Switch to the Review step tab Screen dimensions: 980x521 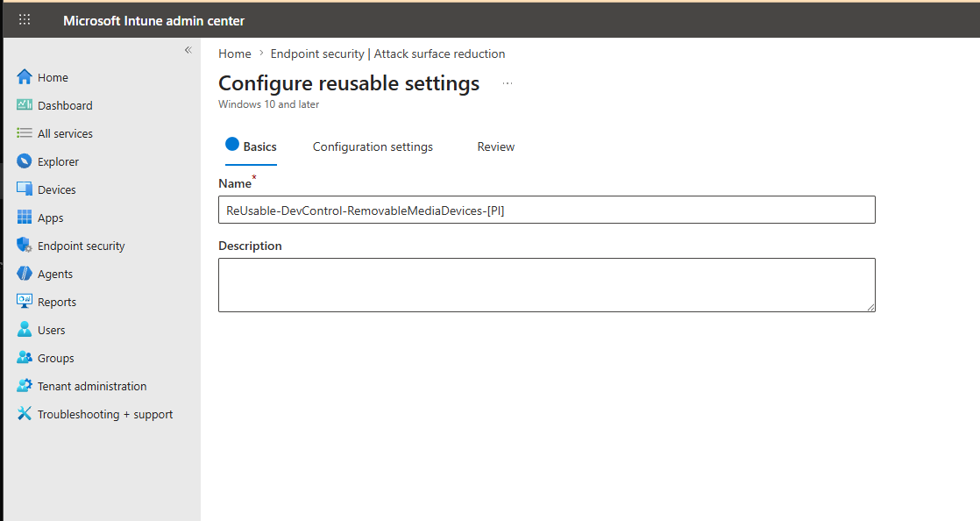(495, 147)
